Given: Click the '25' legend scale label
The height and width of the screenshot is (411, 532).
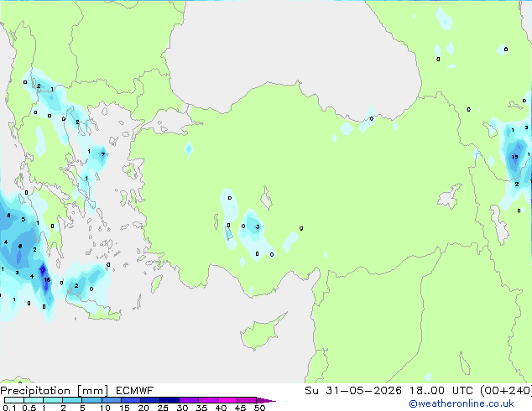Looking at the screenshot, I should tap(163, 408).
